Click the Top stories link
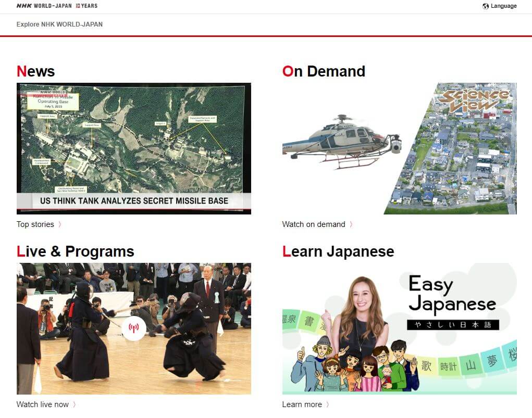The height and width of the screenshot is (418, 532). tap(35, 224)
